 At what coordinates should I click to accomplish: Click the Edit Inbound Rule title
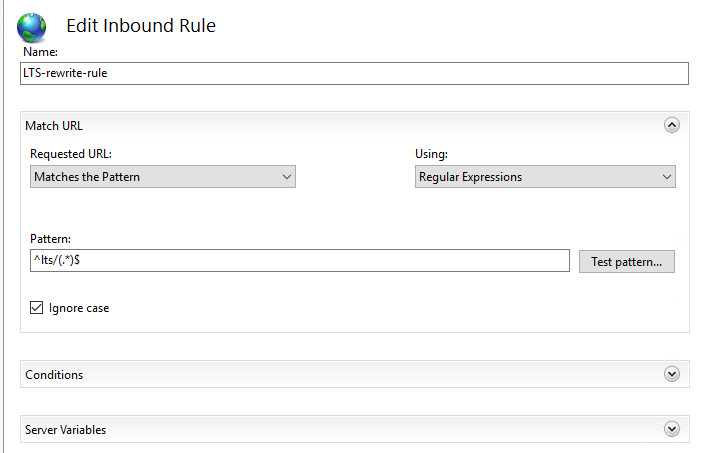140,26
